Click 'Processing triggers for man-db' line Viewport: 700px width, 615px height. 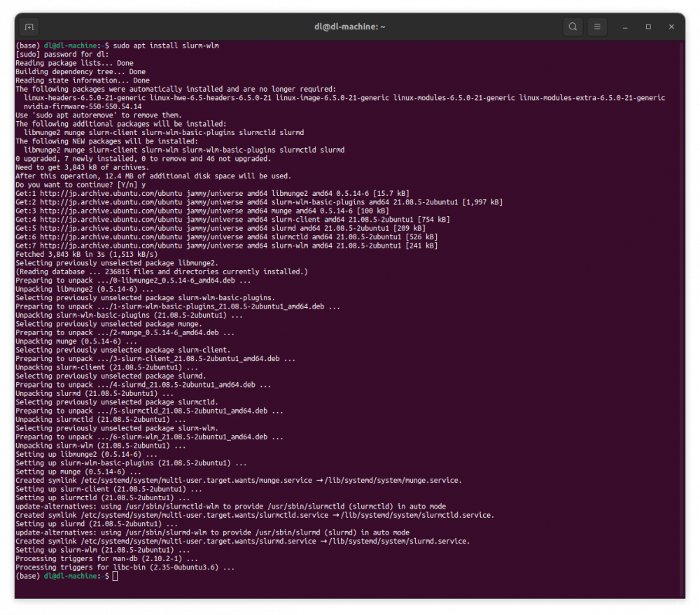(x=106, y=559)
